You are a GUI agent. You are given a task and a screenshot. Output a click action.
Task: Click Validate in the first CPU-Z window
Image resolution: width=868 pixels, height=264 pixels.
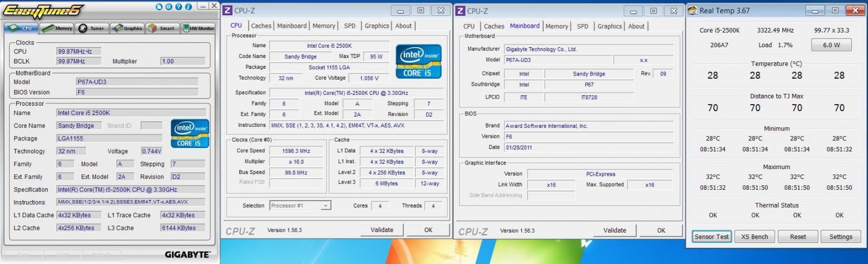tap(382, 230)
